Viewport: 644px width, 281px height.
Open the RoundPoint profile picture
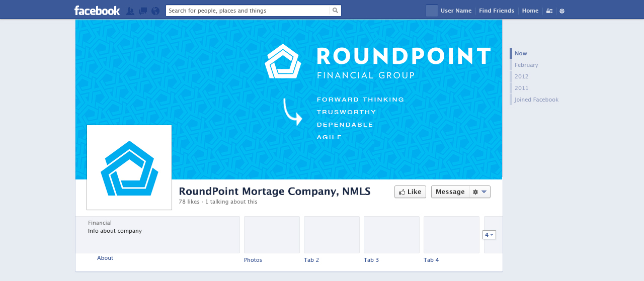click(x=129, y=167)
